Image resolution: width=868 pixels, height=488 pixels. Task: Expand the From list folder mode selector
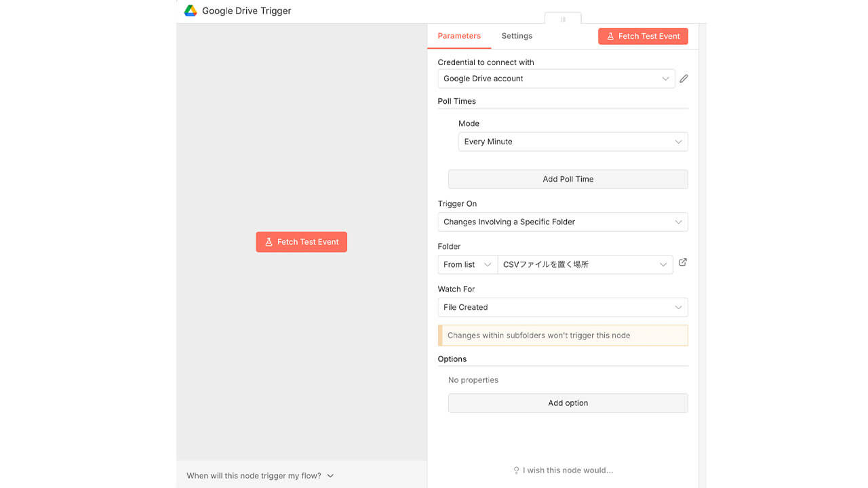click(467, 264)
